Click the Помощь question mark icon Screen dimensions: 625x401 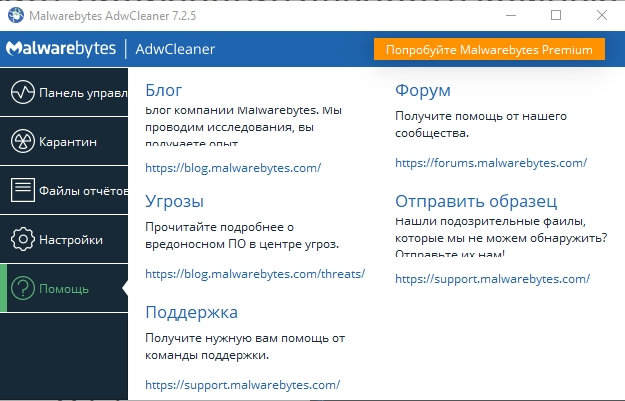[23, 288]
